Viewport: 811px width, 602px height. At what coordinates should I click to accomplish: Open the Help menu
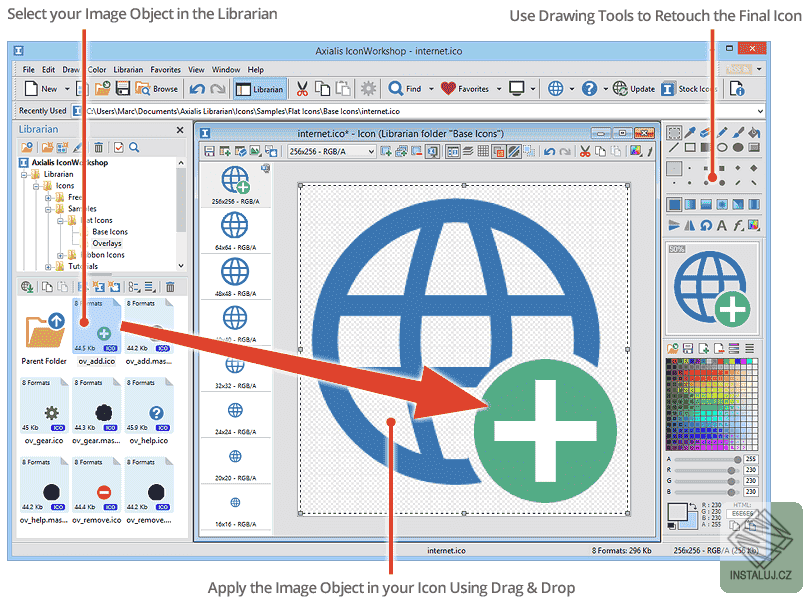point(256,69)
